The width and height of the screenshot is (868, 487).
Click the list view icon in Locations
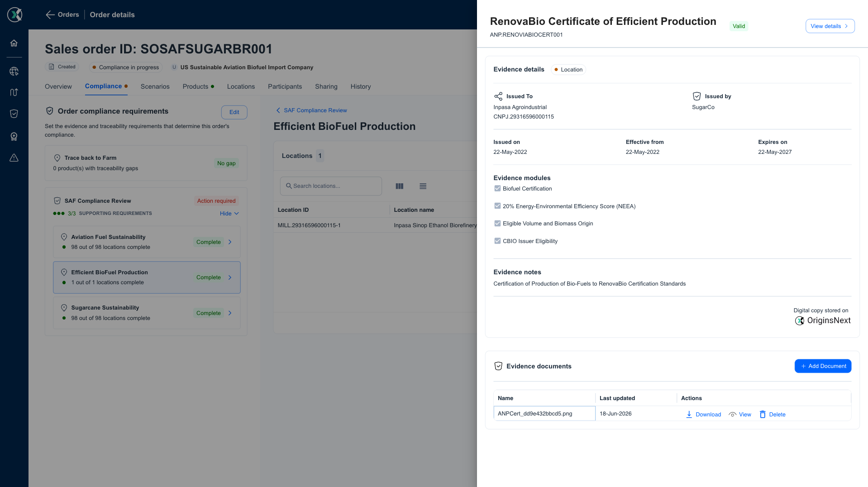pyautogui.click(x=423, y=186)
